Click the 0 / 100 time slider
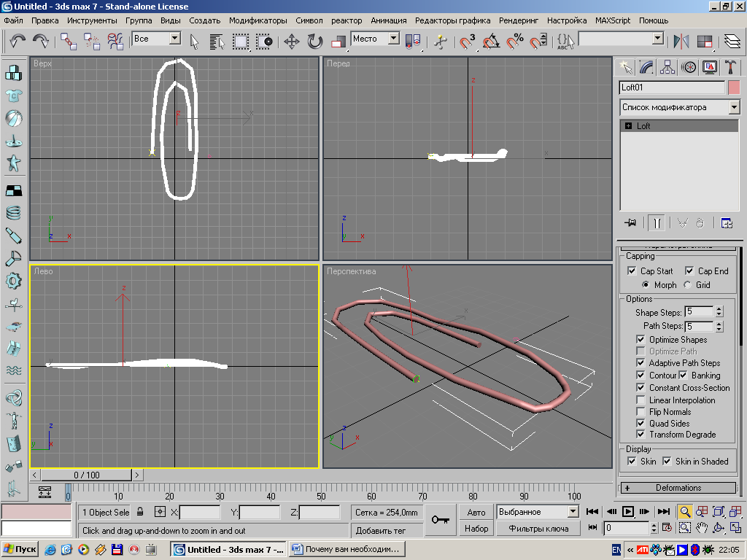747x560 pixels. (86, 475)
